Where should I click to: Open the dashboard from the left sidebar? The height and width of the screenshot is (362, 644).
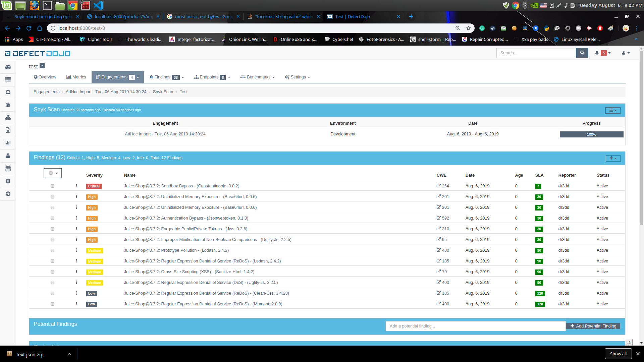[x=8, y=67]
